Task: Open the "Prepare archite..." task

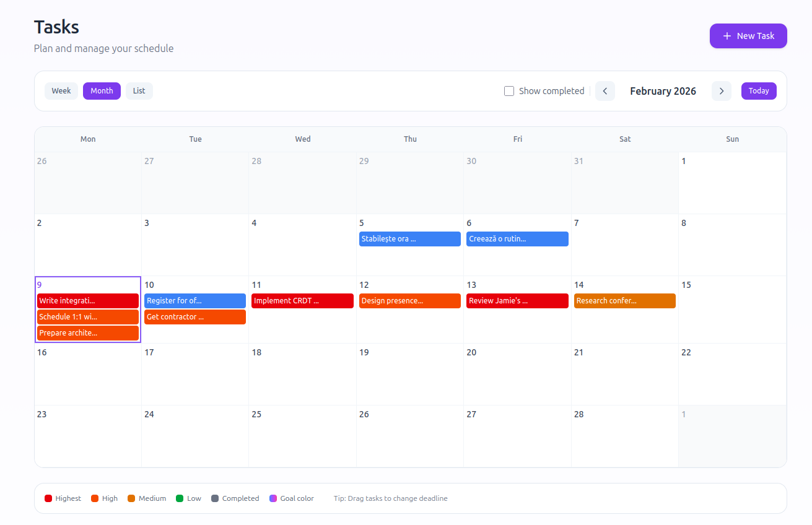Action: 88,333
